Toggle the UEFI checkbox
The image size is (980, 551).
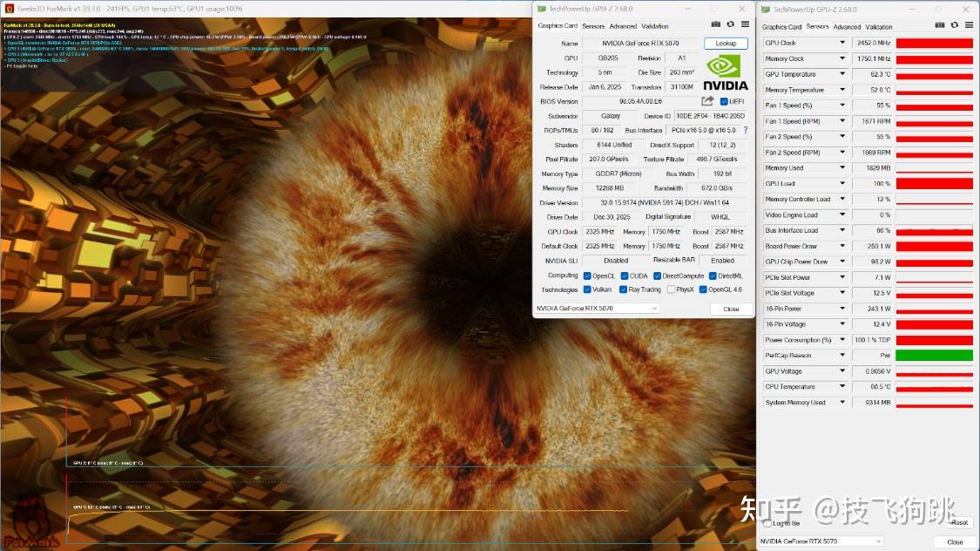(x=724, y=101)
